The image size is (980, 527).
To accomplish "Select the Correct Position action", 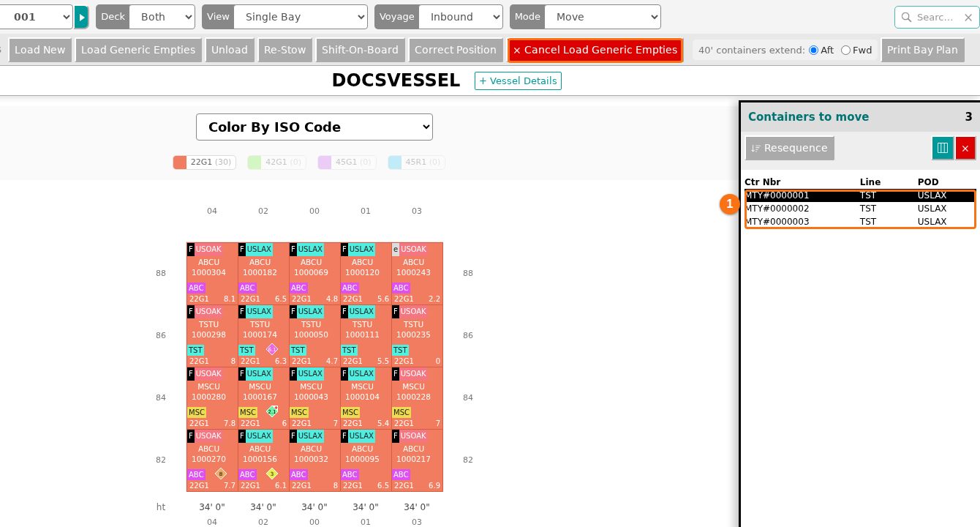I will point(456,50).
